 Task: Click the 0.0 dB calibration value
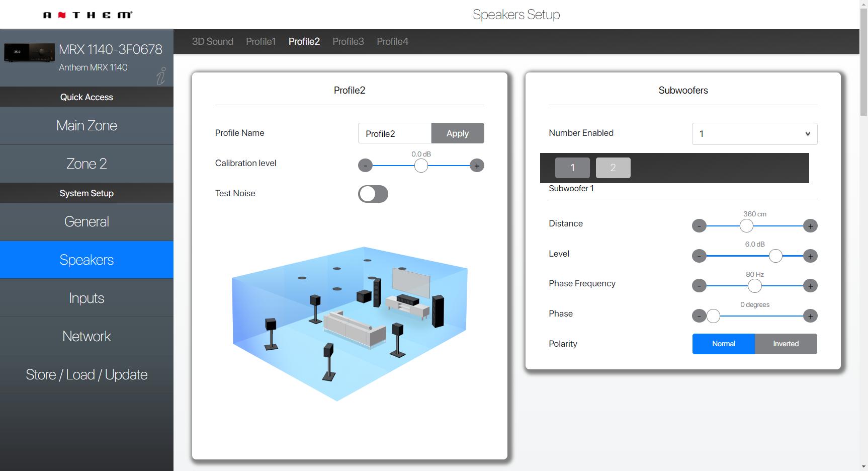coord(421,154)
